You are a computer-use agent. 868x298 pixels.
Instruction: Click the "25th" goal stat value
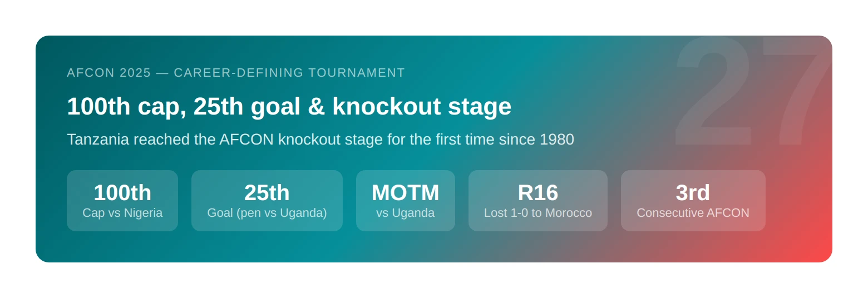[267, 193]
